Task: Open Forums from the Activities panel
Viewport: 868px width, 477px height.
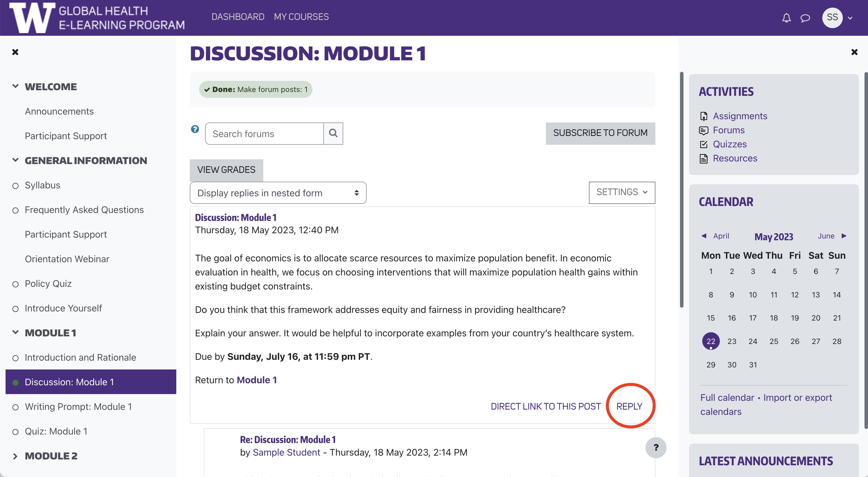Action: click(729, 130)
